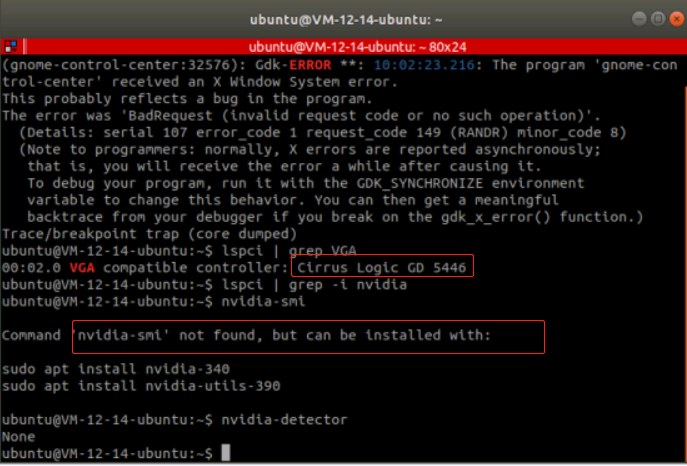Click the '(Details: serial 107 error_code 1' line
Image resolution: width=687 pixels, height=466 pixels.
322,132
